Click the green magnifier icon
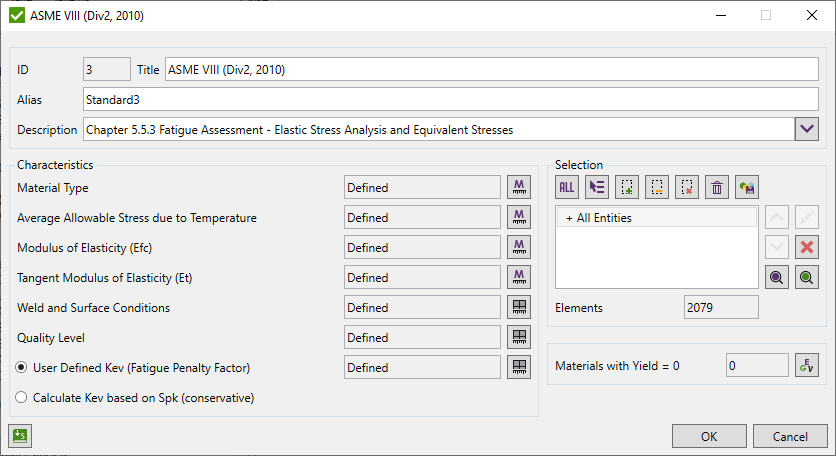 point(807,277)
